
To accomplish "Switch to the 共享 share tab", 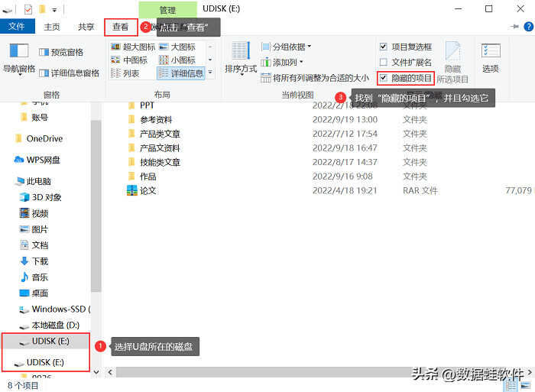I will 86,27.
